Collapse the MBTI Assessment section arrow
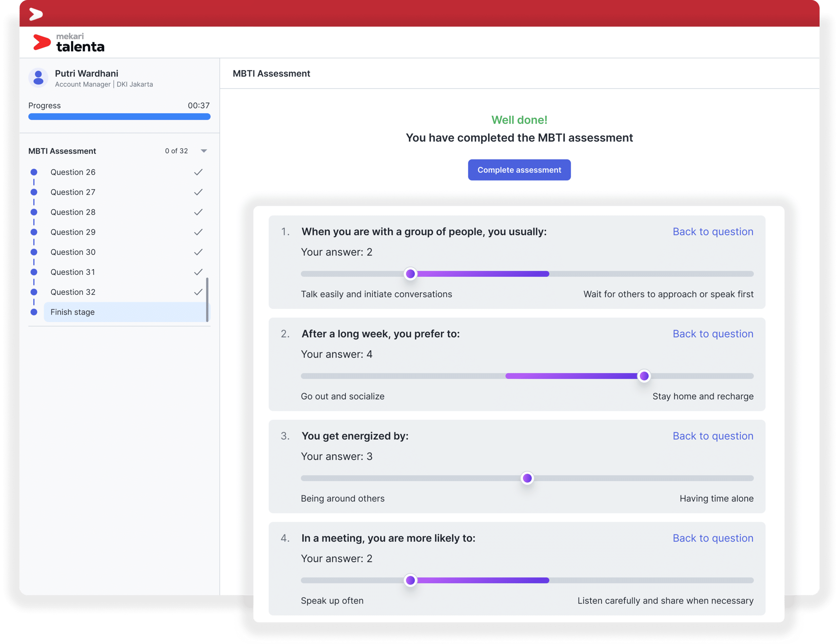839x644 pixels. click(x=204, y=151)
